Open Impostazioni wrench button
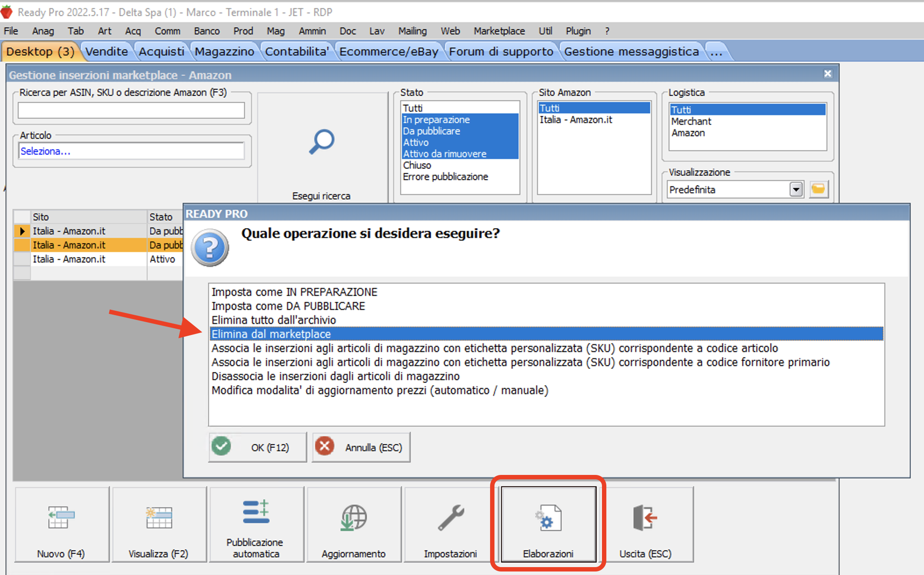The image size is (924, 575). (451, 525)
